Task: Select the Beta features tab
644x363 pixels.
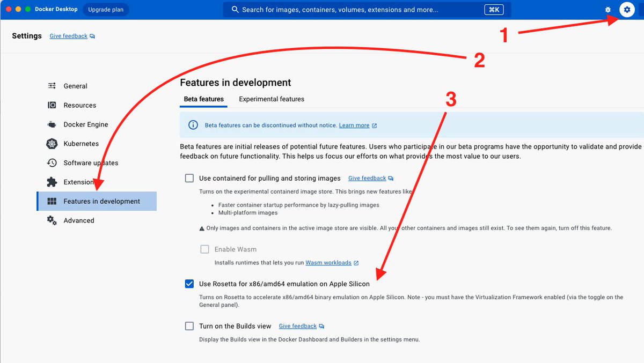Action: tap(204, 99)
